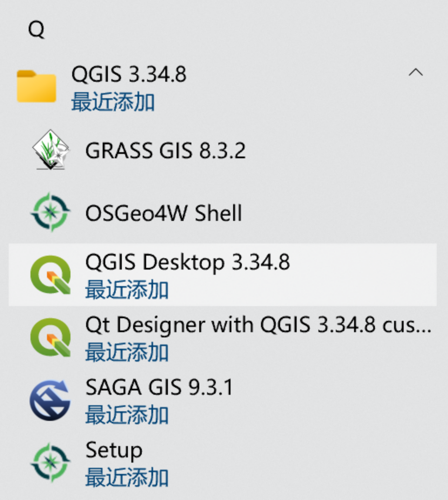
Task: Click 最近添加 under QGIS Desktop 3.34.8
Action: 127,290
